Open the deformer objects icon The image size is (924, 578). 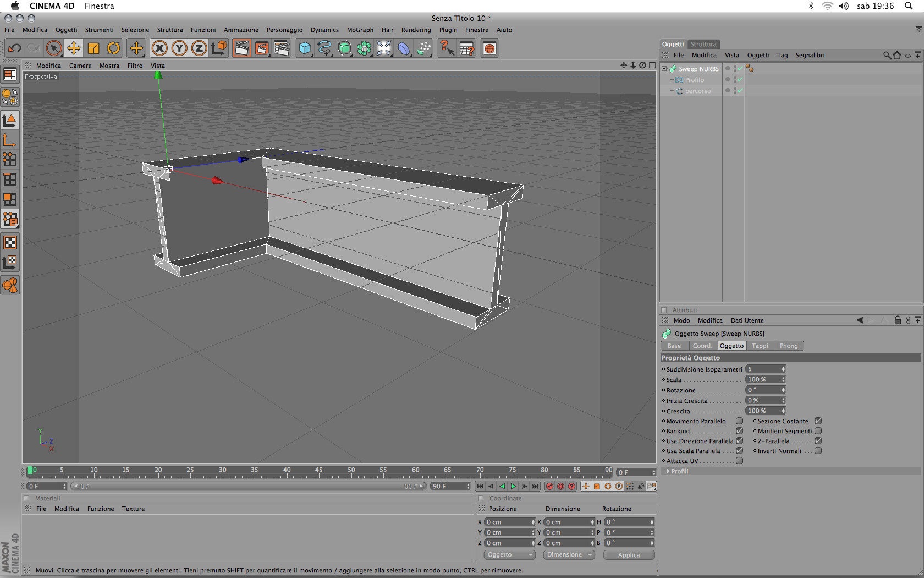(x=404, y=48)
